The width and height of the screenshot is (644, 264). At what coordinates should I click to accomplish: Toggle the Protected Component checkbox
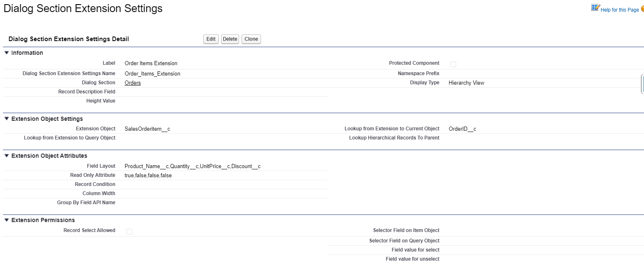[x=453, y=64]
